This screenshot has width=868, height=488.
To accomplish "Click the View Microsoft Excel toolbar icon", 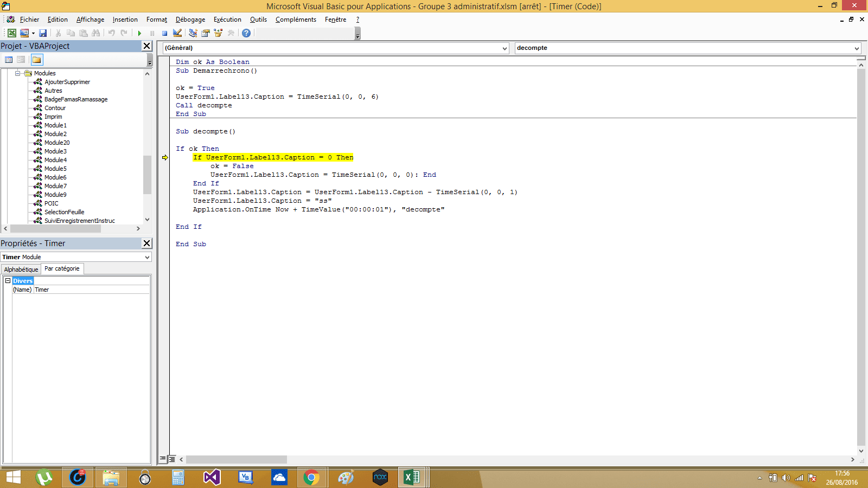I will tap(11, 33).
